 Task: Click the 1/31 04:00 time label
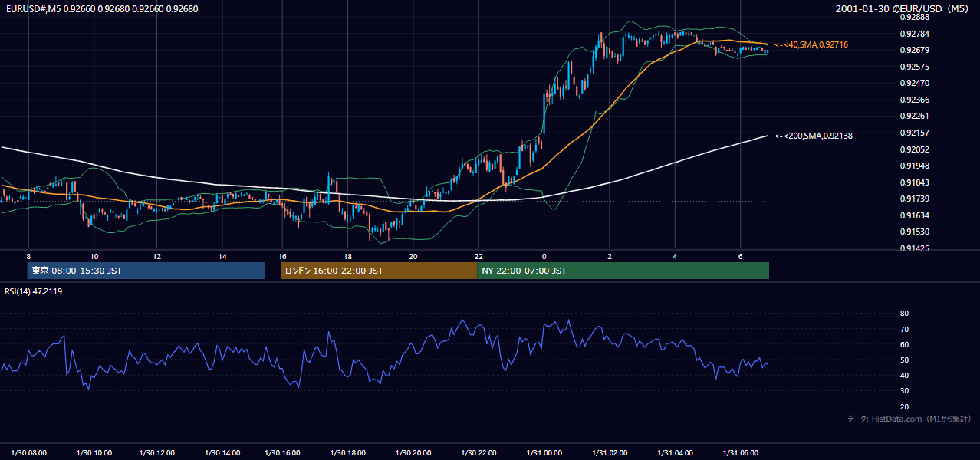(676, 453)
